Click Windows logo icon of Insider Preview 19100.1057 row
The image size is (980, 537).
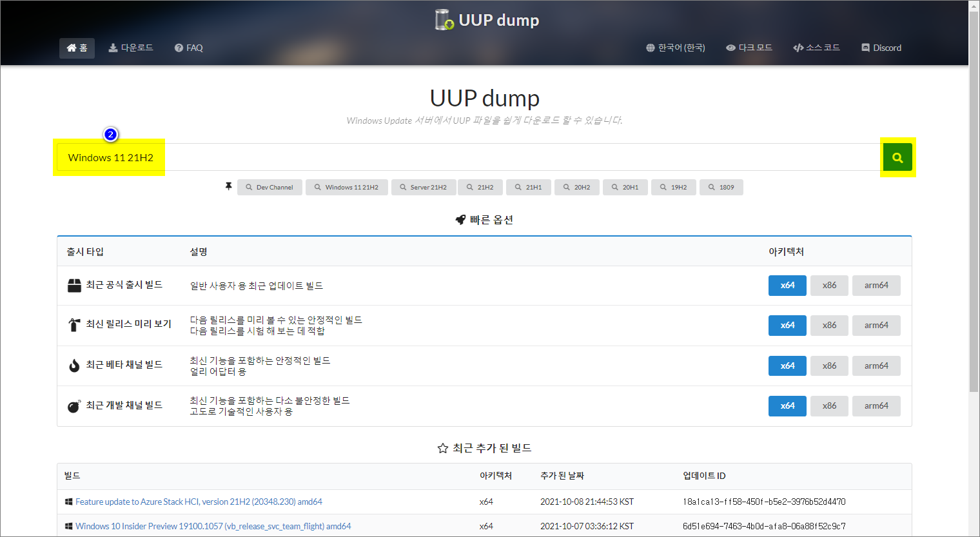[68, 526]
